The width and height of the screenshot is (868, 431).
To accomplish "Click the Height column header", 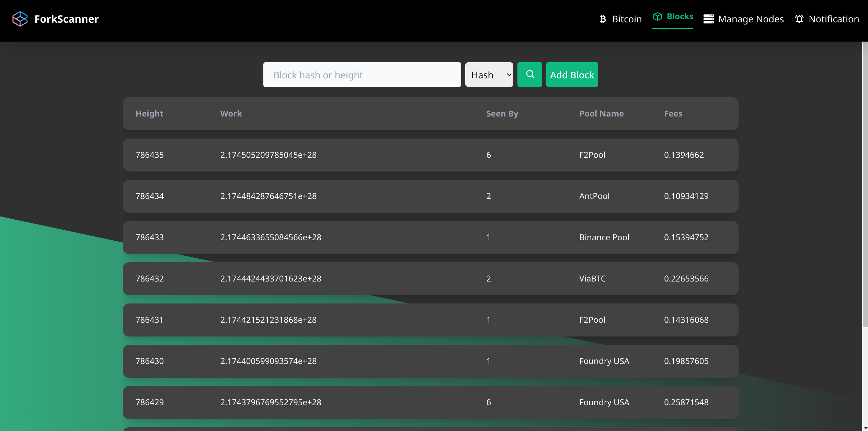I will click(x=149, y=114).
